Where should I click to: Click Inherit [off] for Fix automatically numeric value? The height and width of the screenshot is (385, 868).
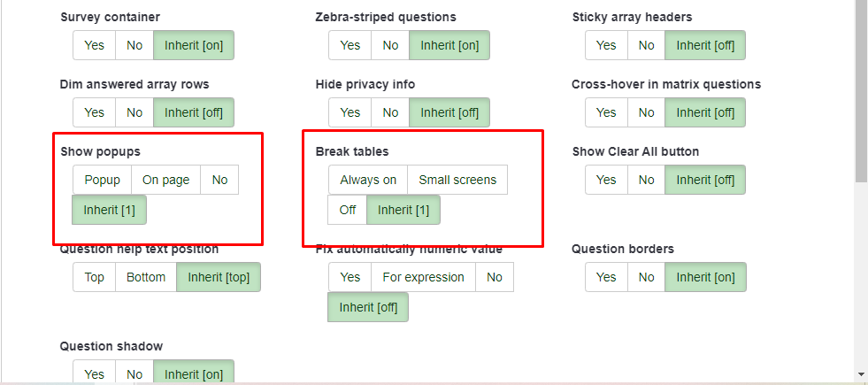click(368, 307)
